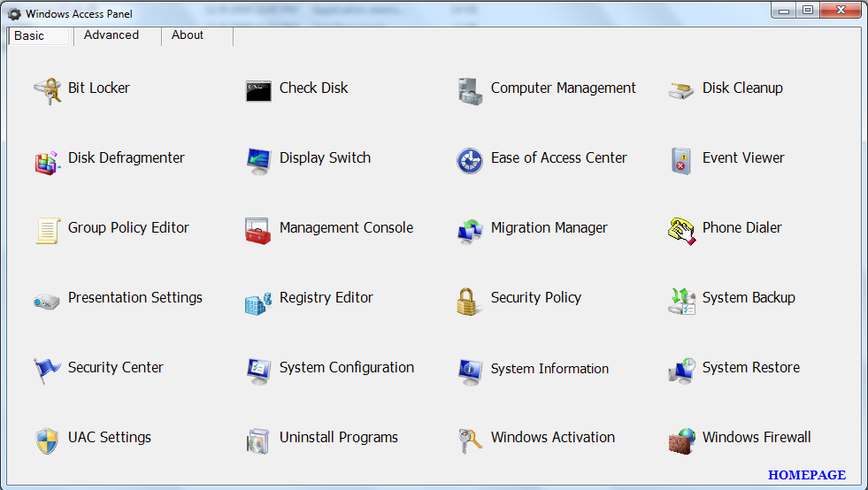Start the Disk Cleanup drive icon

coord(681,91)
